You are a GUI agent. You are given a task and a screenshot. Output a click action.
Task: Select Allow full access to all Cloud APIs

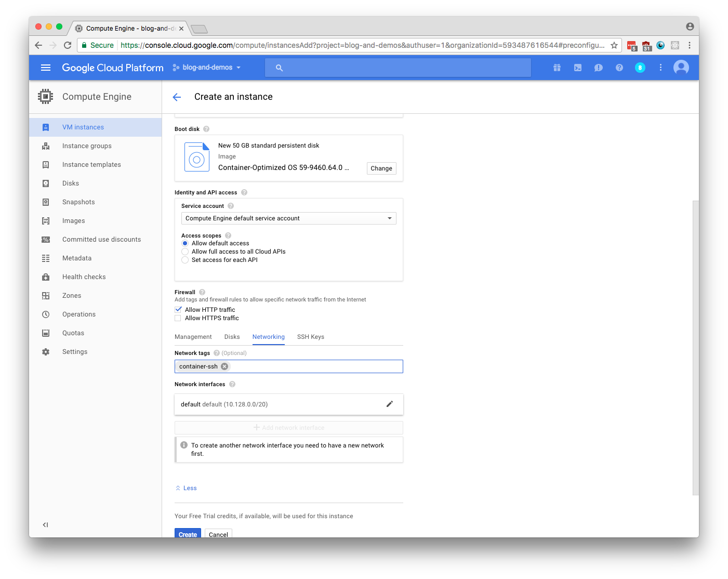[184, 252]
